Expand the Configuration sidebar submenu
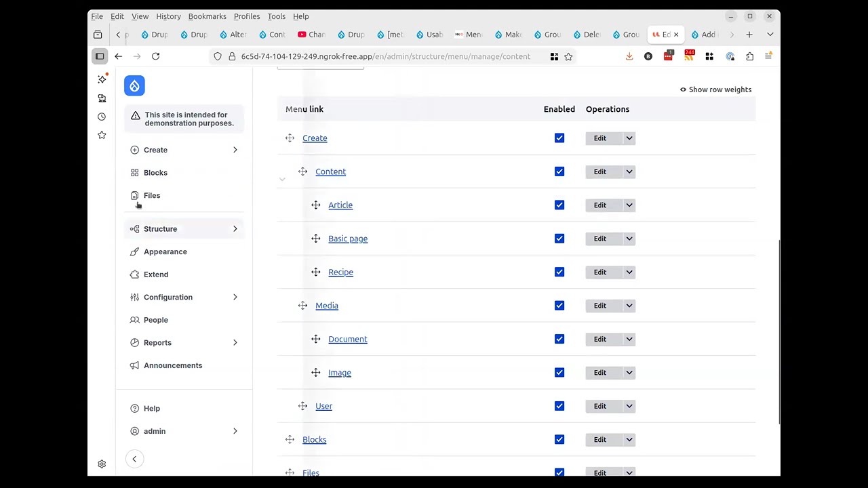This screenshot has height=488, width=868. (235, 297)
